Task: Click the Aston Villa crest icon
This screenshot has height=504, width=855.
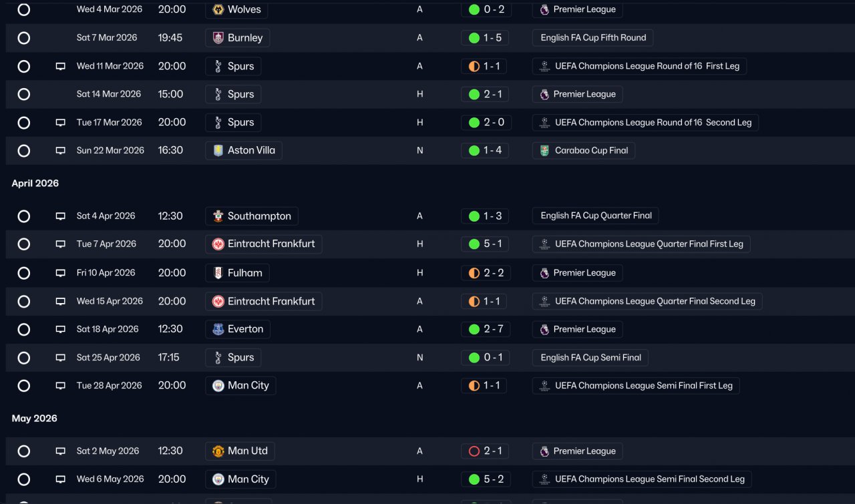Action: coord(218,151)
